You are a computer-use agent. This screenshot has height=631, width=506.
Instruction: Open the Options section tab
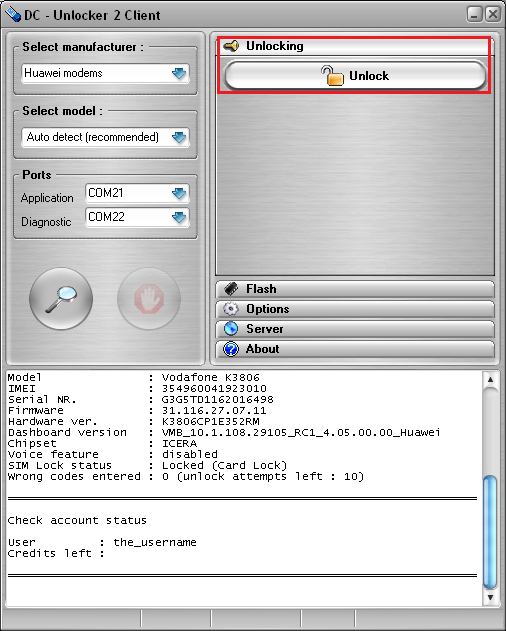355,309
